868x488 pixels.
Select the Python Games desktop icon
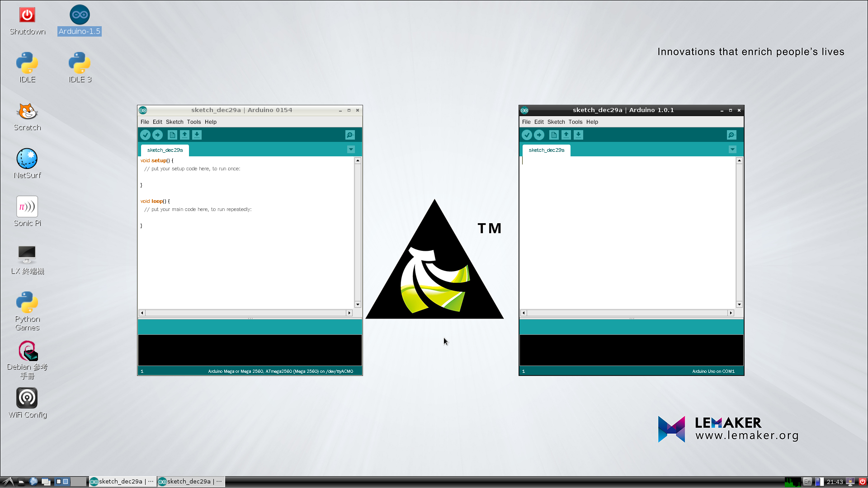pos(27,311)
